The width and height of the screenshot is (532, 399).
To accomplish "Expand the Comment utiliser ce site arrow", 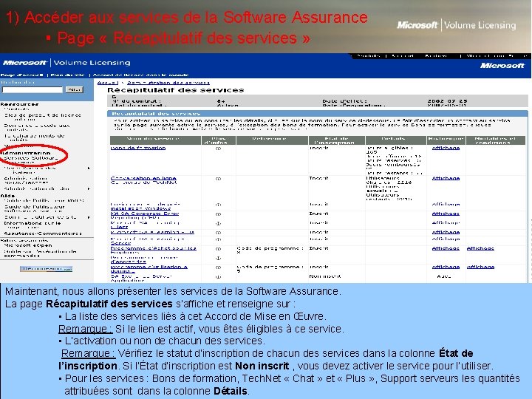I will [89, 217].
